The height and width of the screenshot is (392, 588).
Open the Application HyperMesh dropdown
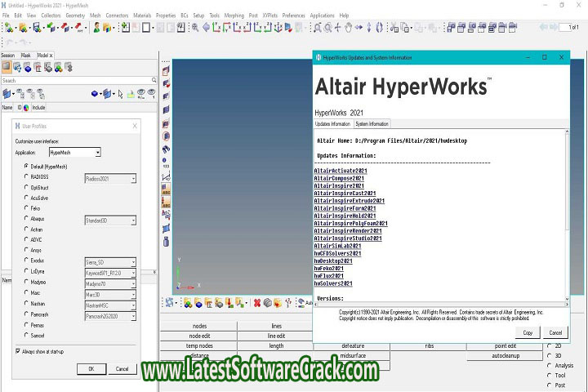[75, 152]
